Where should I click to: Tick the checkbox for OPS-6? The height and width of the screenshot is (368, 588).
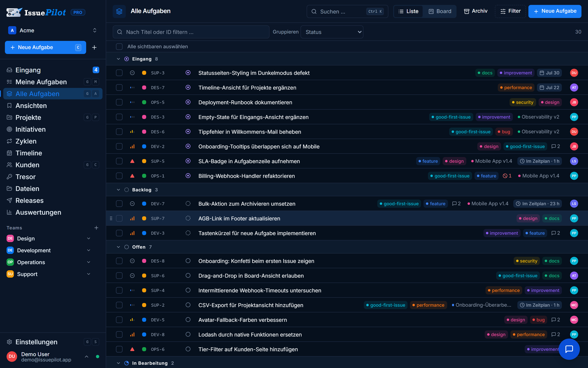pos(119,349)
